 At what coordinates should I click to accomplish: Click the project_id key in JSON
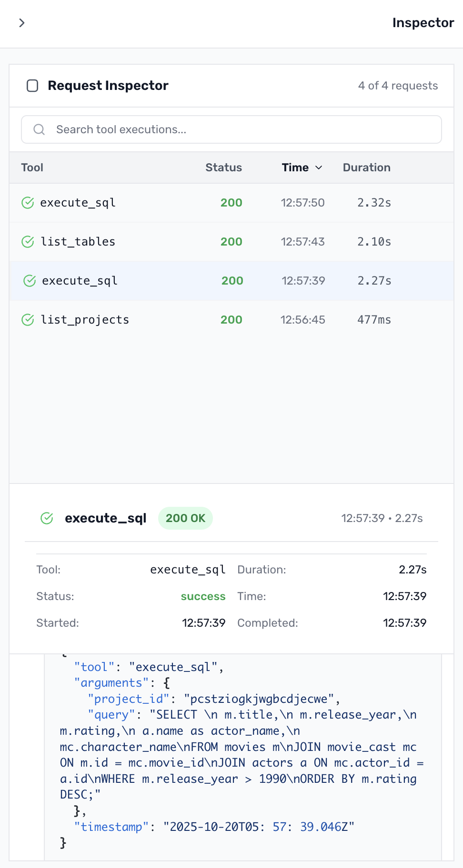[129, 699]
